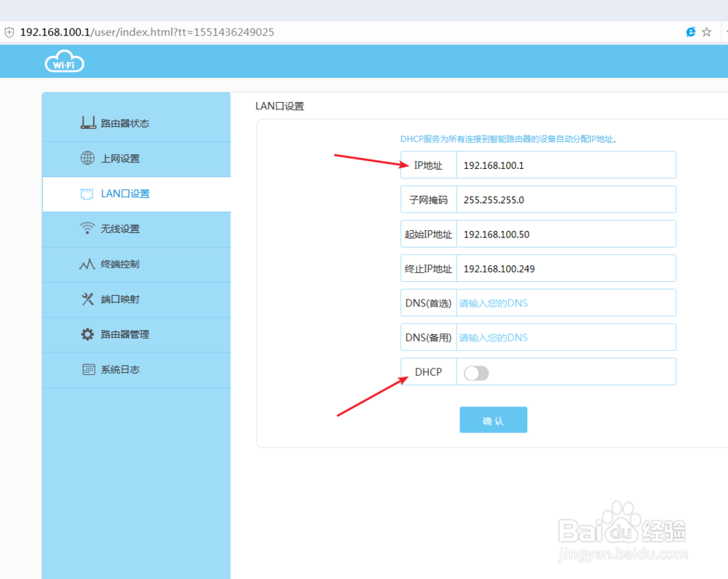728x579 pixels.
Task: Click the terminal control graph icon
Action: coord(87,264)
